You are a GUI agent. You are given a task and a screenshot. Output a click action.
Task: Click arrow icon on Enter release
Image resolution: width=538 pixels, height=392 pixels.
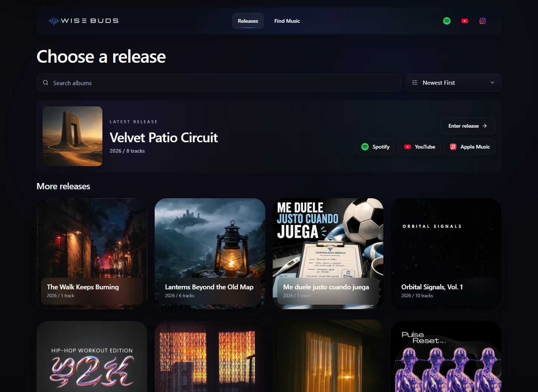coord(485,126)
